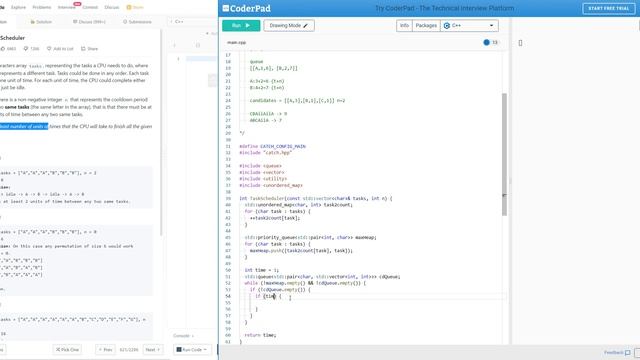
Task: Click the Feedback link at bottom right
Action: point(617,353)
